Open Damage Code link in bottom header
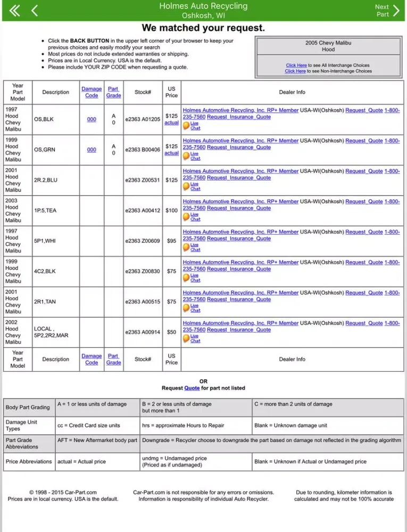Image resolution: width=407 pixels, height=532 pixels. [x=92, y=359]
